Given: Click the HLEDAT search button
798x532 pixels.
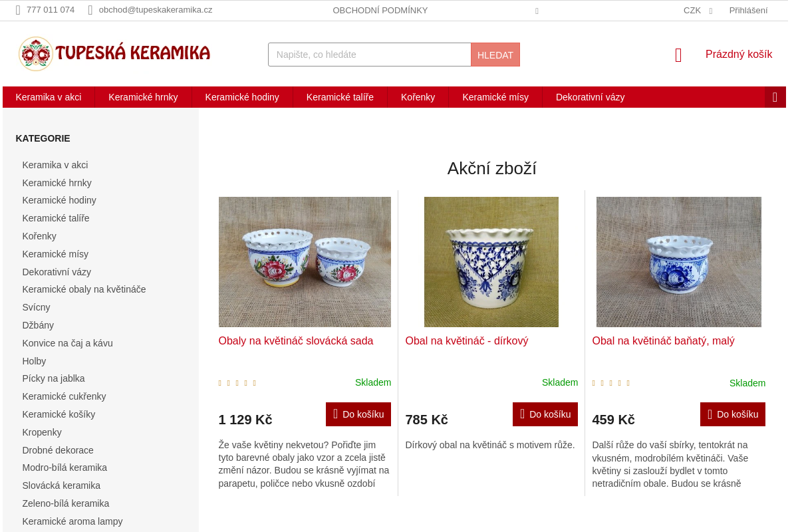Looking at the screenshot, I should pyautogui.click(x=495, y=55).
